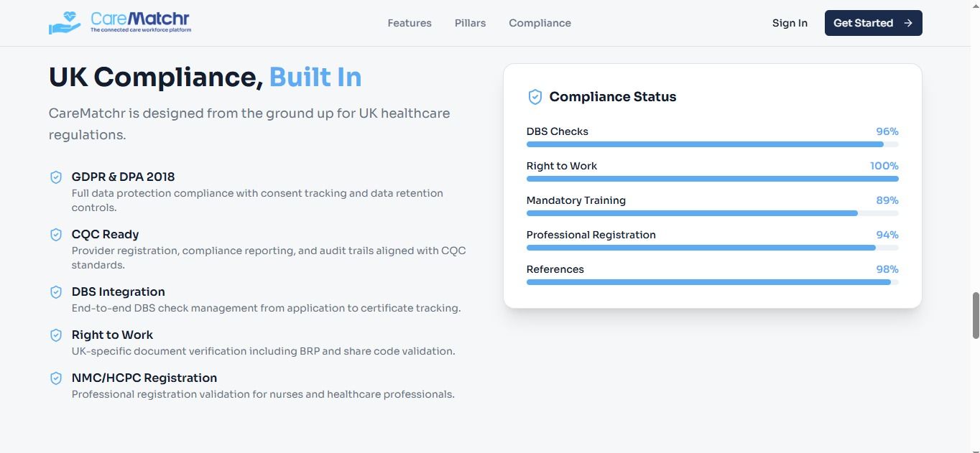The image size is (980, 453).
Task: Click the DBS Checks progress bar
Action: coord(712,144)
